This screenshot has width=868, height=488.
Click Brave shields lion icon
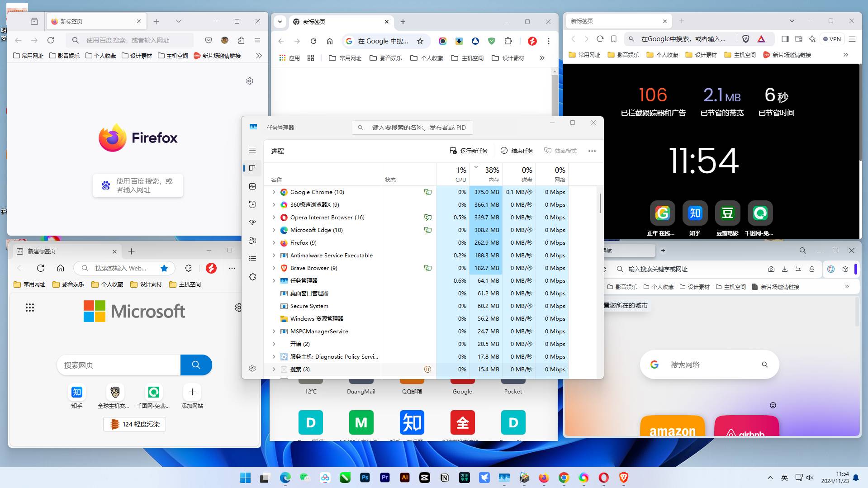pyautogui.click(x=746, y=39)
